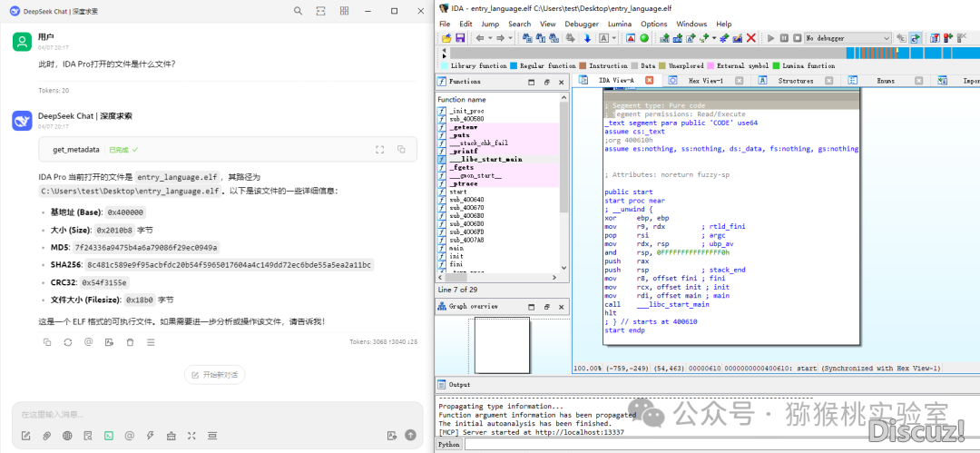Viewport: 980px width, 453px height.
Task: Pause the process with the debugger pause icon
Action: click(784, 38)
